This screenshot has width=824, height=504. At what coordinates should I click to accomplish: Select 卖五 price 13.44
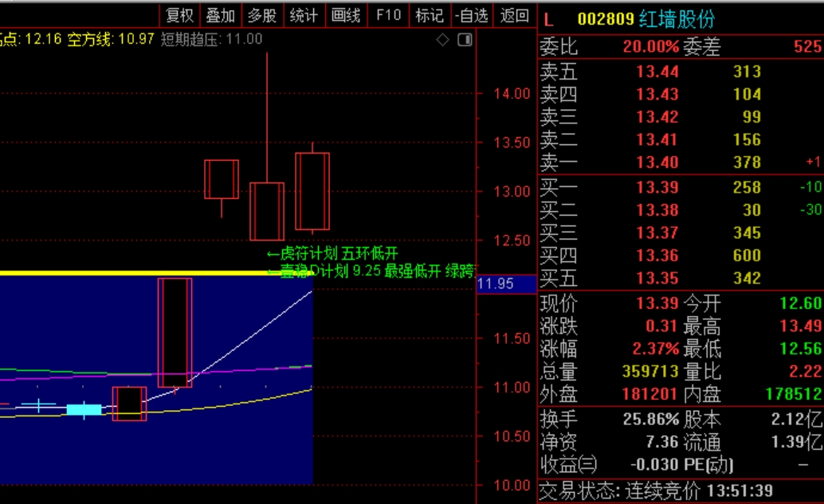(657, 72)
